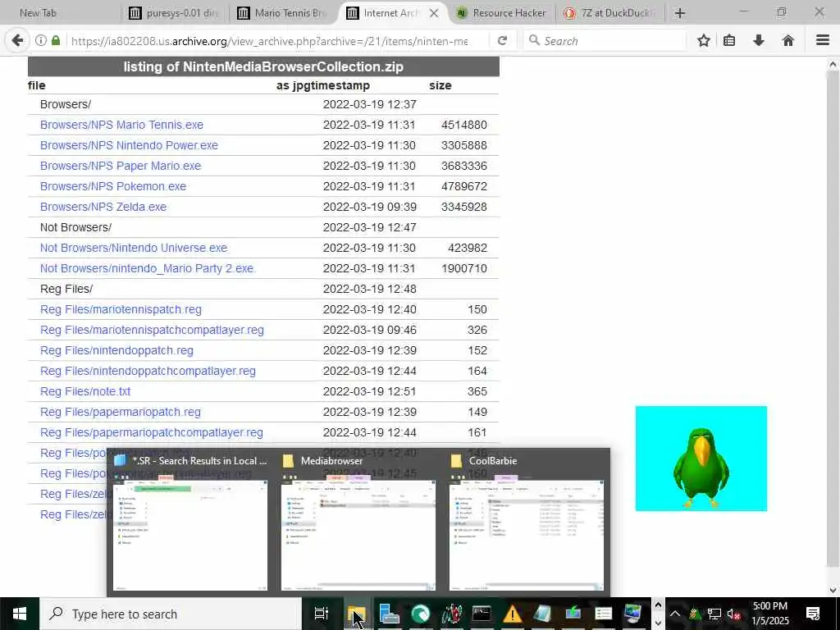The width and height of the screenshot is (840, 630).
Task: Show hidden system tray icons
Action: [x=675, y=614]
